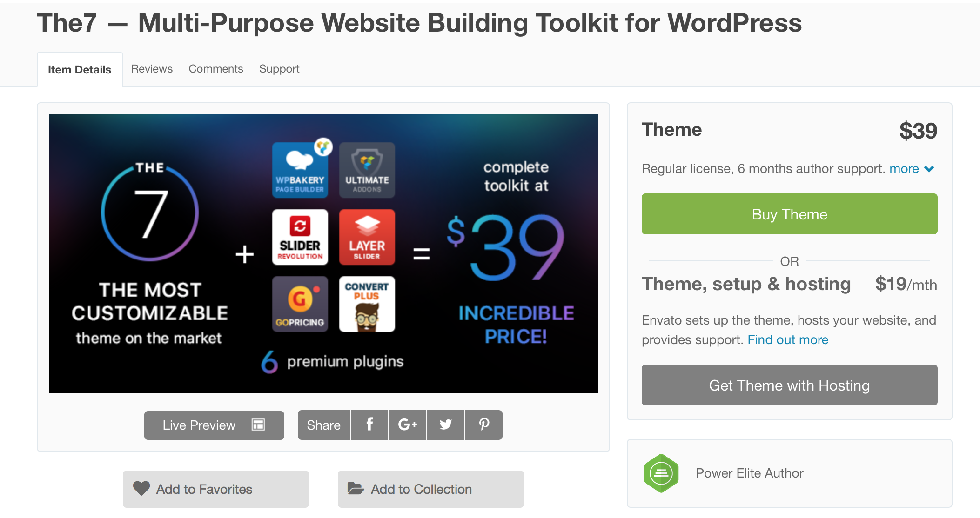Share via the Google Plus icon
Image resolution: width=980 pixels, height=518 pixels.
click(x=407, y=425)
